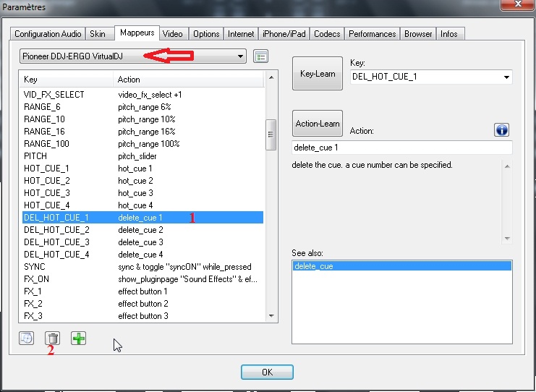The image size is (536, 392).
Task: Select the FX_ON mapping row
Action: pyautogui.click(x=143, y=279)
